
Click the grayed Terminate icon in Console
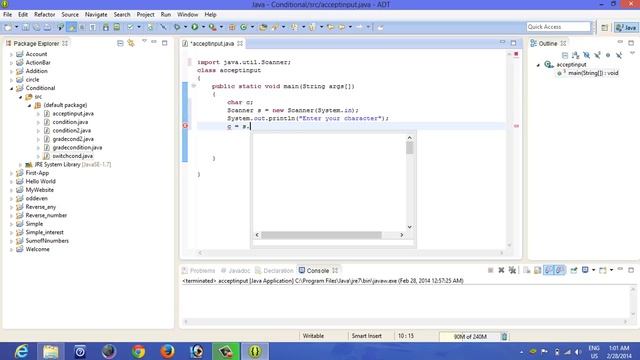pos(491,270)
